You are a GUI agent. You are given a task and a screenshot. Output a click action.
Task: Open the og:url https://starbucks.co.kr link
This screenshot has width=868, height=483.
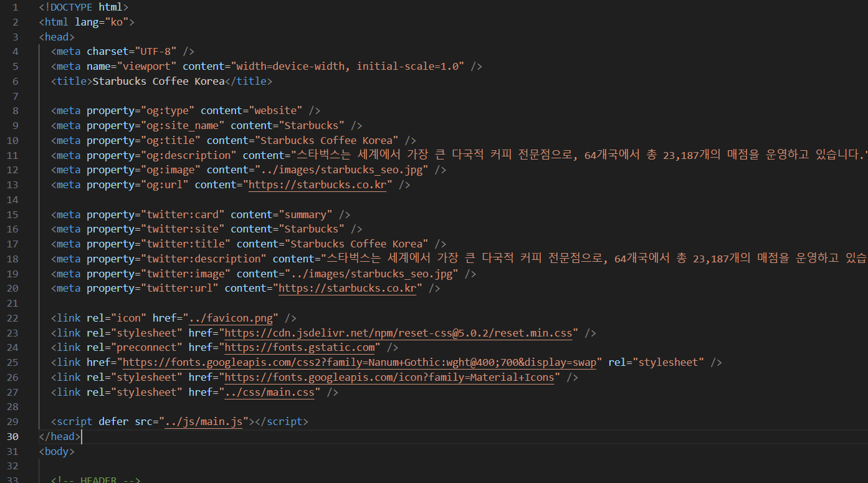318,185
